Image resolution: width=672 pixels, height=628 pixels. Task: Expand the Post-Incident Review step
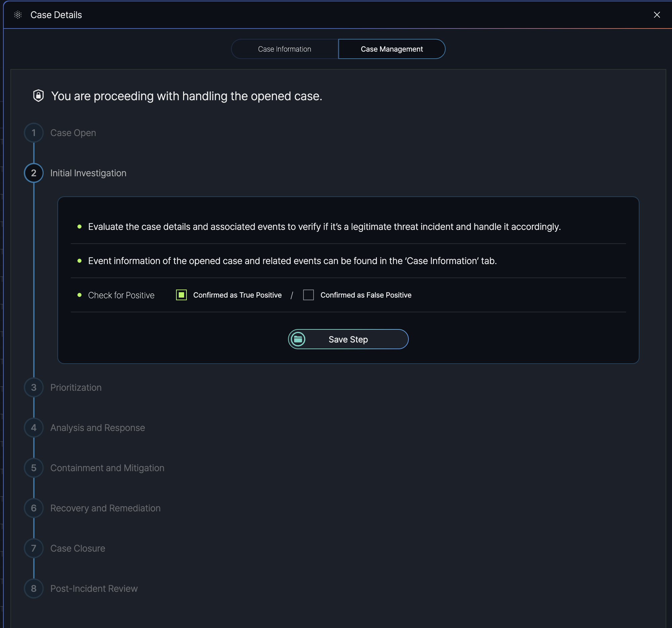(94, 588)
